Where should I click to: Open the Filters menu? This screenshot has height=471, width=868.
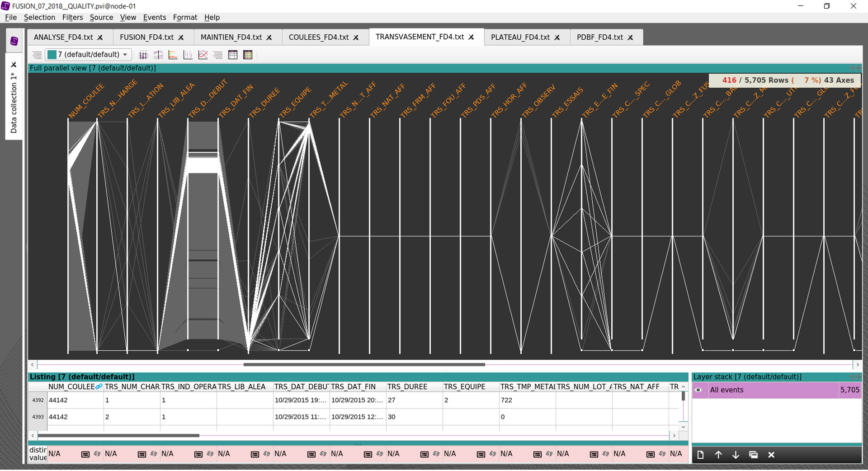click(x=72, y=17)
